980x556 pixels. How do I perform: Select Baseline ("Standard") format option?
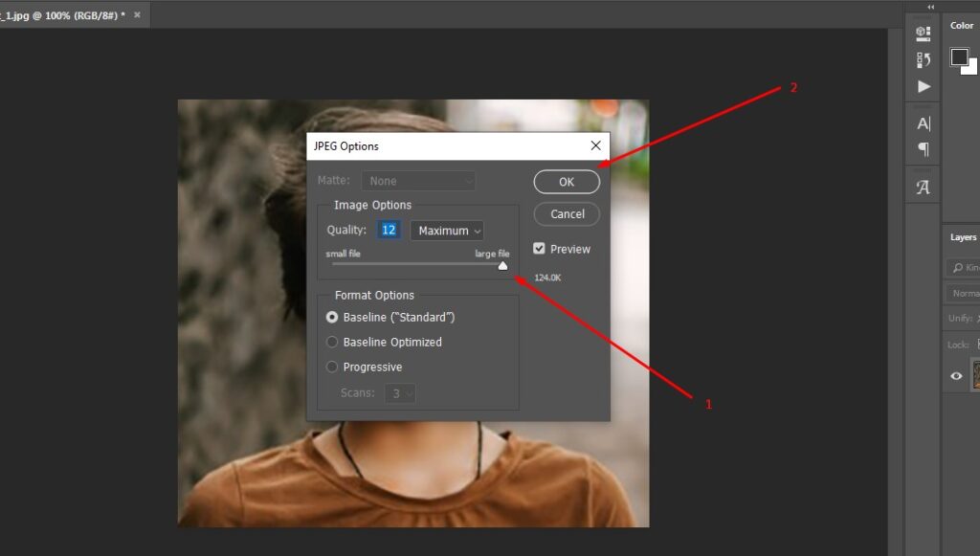click(332, 317)
